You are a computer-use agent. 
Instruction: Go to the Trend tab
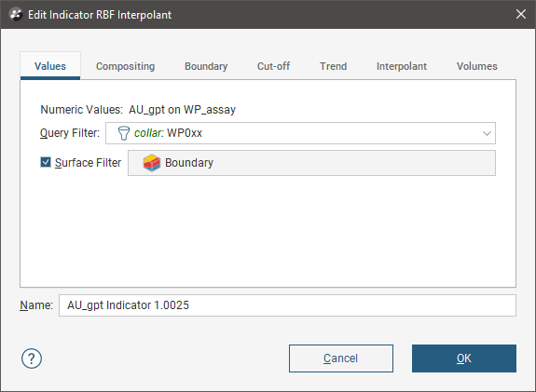[334, 66]
